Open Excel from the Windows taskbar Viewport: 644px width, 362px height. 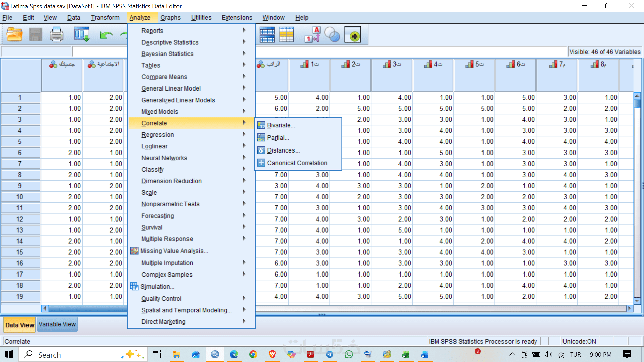click(406, 355)
